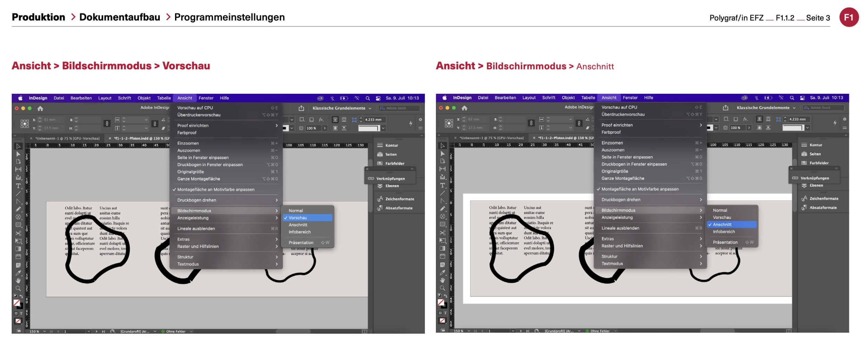This screenshot has height=347, width=868.
Task: Select the Hand tool in right screenshot
Action: 442,280
